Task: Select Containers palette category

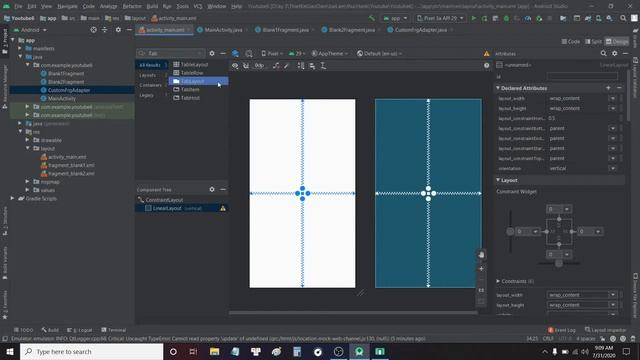Action: pos(150,85)
